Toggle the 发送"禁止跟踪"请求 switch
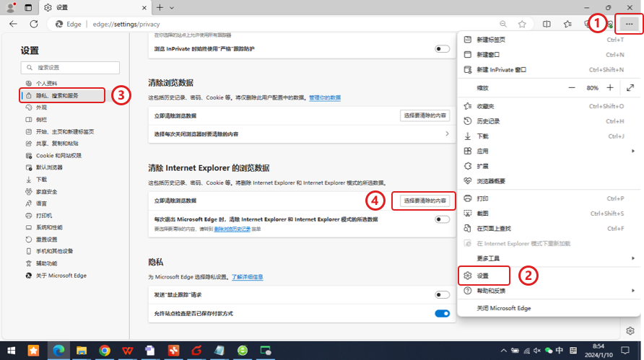Screen dimensions: 644x360 (x=443, y=295)
